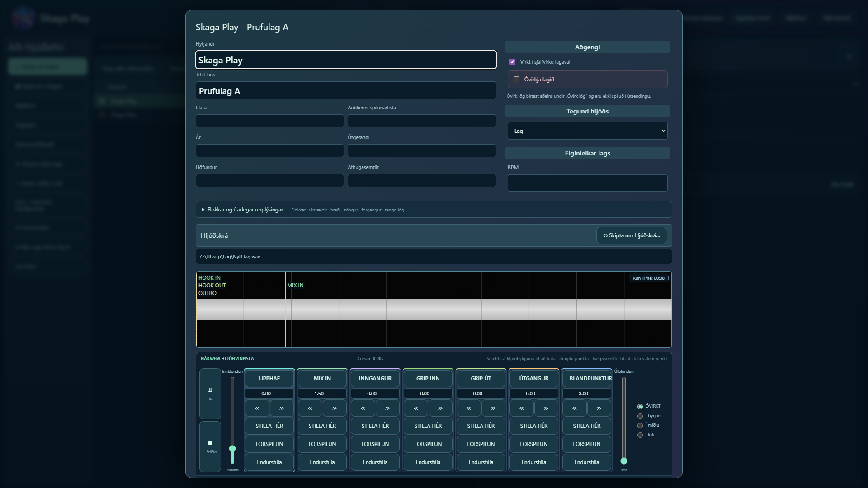Nudge INNGANGUR point backward with « arrow

tap(363, 408)
